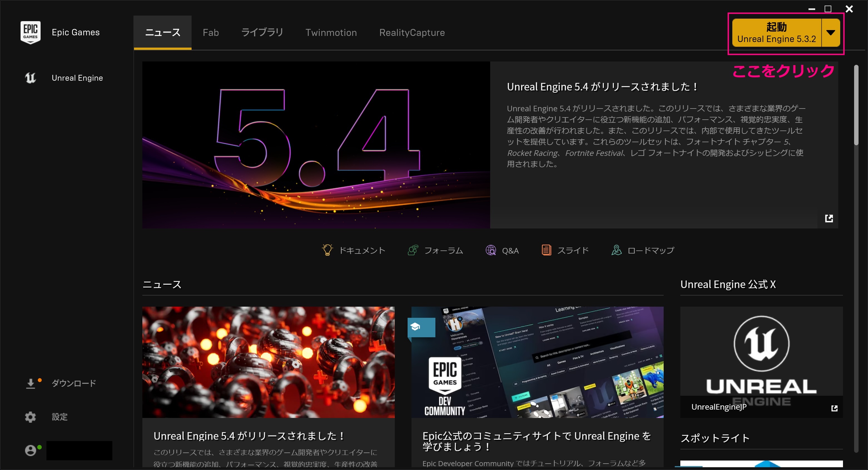The height and width of the screenshot is (470, 868).
Task: Select the スライド document icon
Action: pyautogui.click(x=546, y=250)
